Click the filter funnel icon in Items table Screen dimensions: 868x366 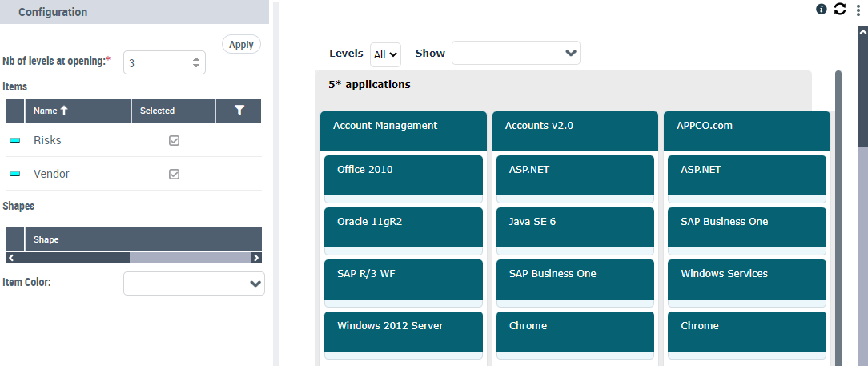pos(239,111)
